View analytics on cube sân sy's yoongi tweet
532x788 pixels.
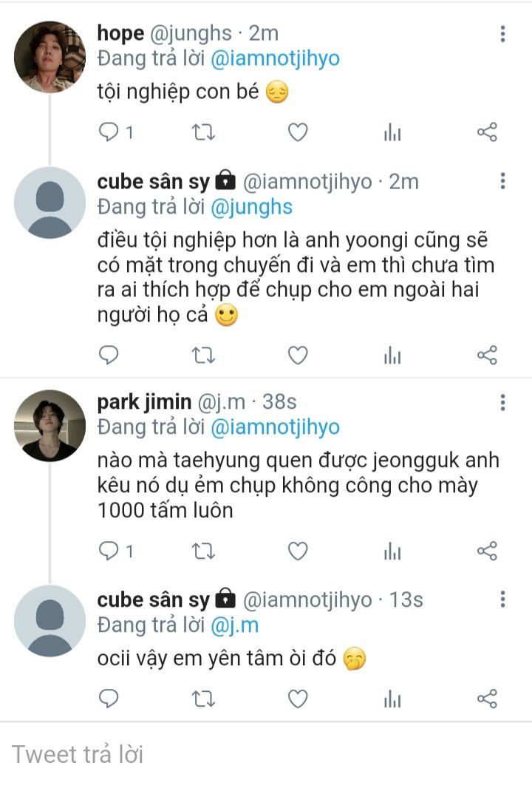[392, 356]
